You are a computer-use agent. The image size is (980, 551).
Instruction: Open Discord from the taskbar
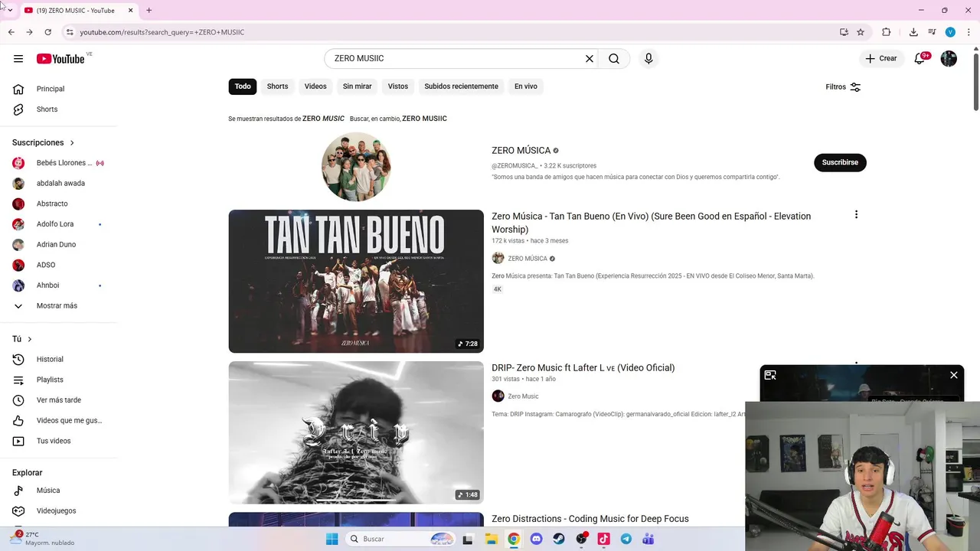tap(536, 539)
